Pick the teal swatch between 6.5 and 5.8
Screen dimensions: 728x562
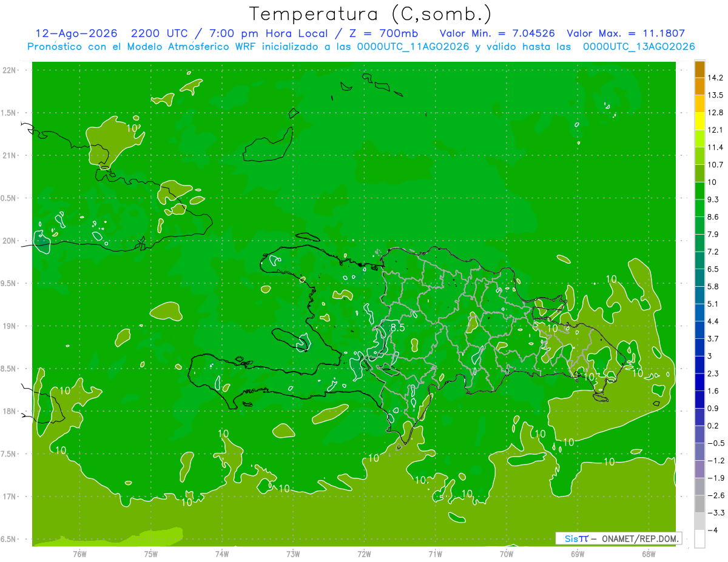coord(699,278)
